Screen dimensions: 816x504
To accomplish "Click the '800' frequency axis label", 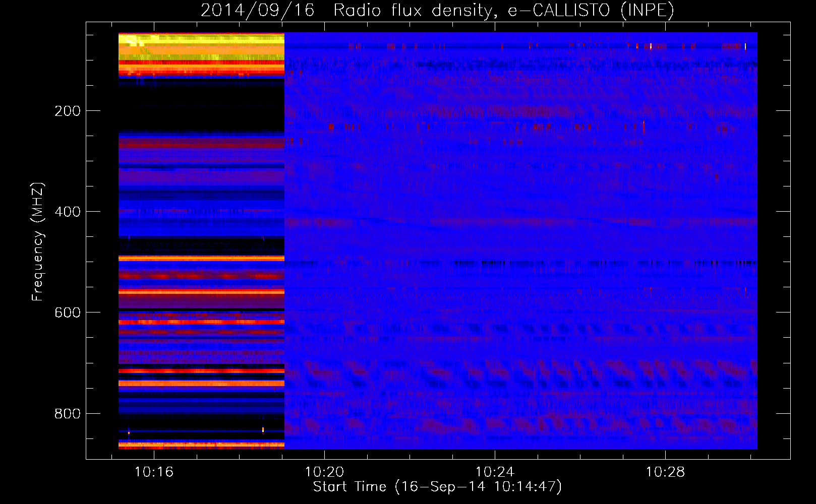I will coord(68,414).
